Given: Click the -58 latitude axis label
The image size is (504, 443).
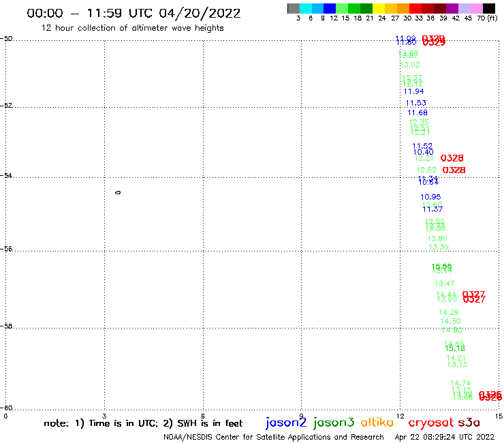Looking at the screenshot, I should click(x=6, y=326).
